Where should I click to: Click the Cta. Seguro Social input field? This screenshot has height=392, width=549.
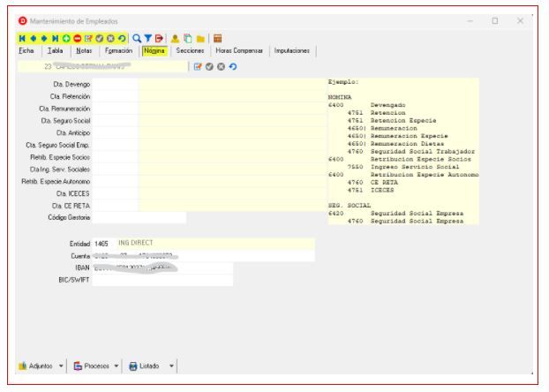pos(116,120)
